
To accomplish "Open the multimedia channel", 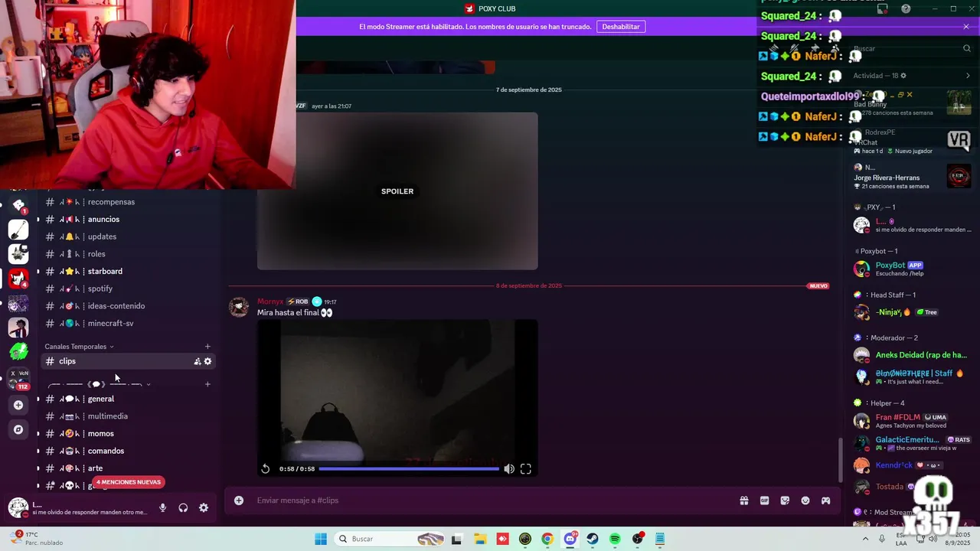I will point(129,416).
